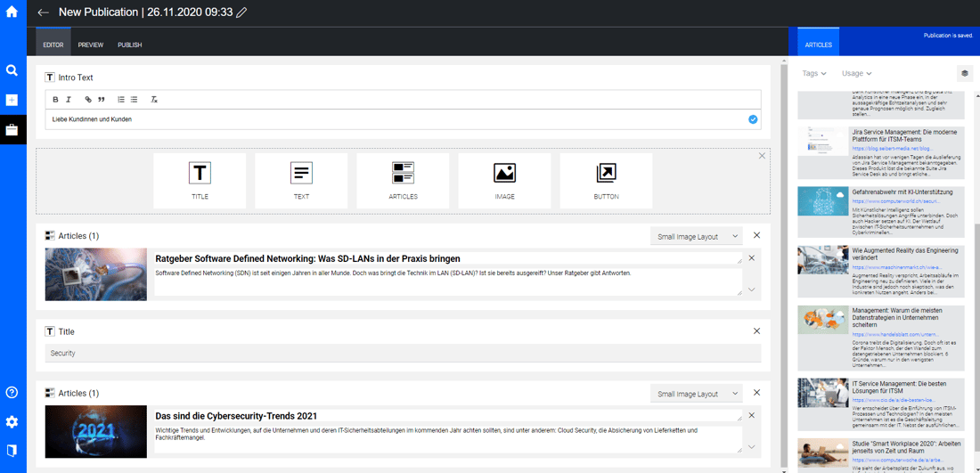Go back using the left arrow
The image size is (980, 473).
click(x=43, y=12)
